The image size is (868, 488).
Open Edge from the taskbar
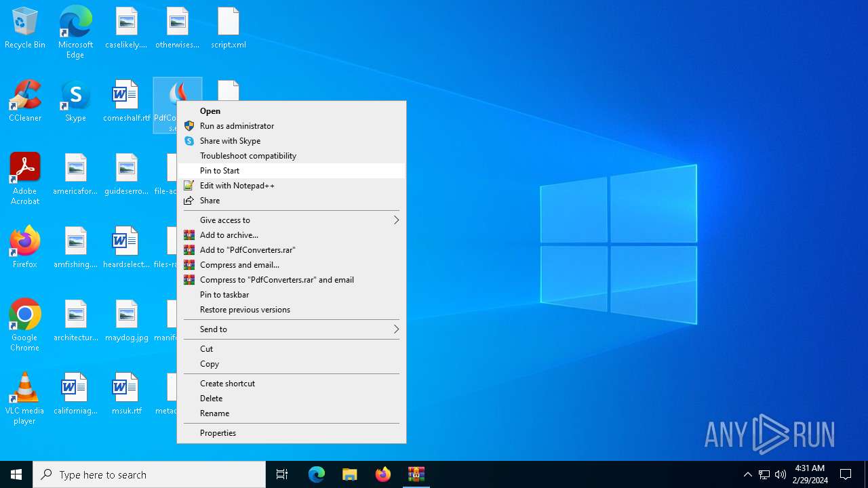pyautogui.click(x=317, y=474)
